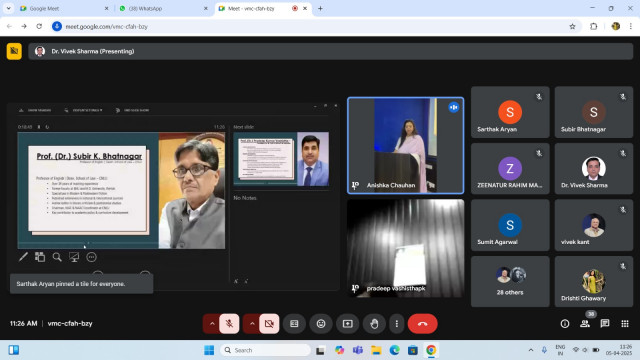The width and height of the screenshot is (640, 360).
Task: Click black screen icon in presenter view
Action: click(x=74, y=257)
